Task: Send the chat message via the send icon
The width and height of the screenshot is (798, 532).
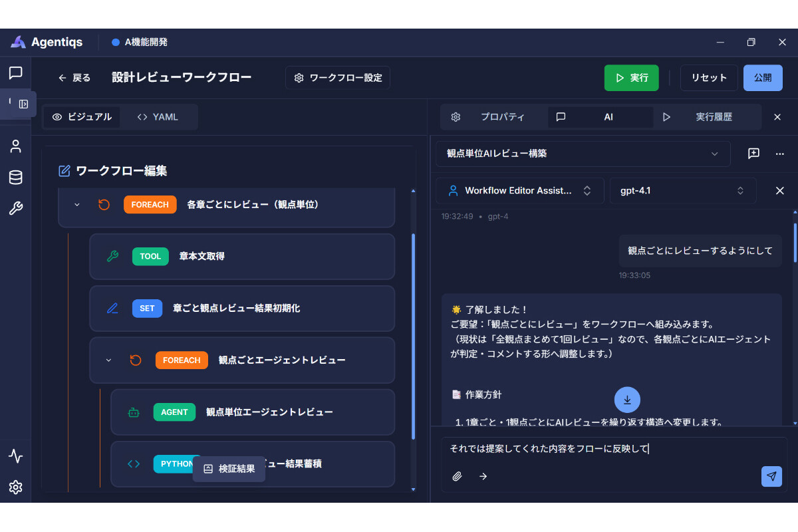Action: (771, 476)
